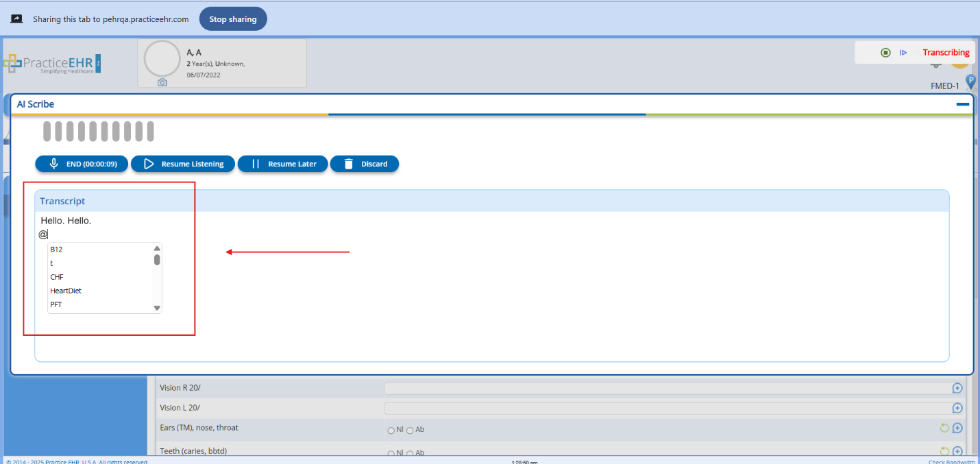Click plus icon on Ears, nose, throat row
The image size is (980, 464).
click(957, 428)
